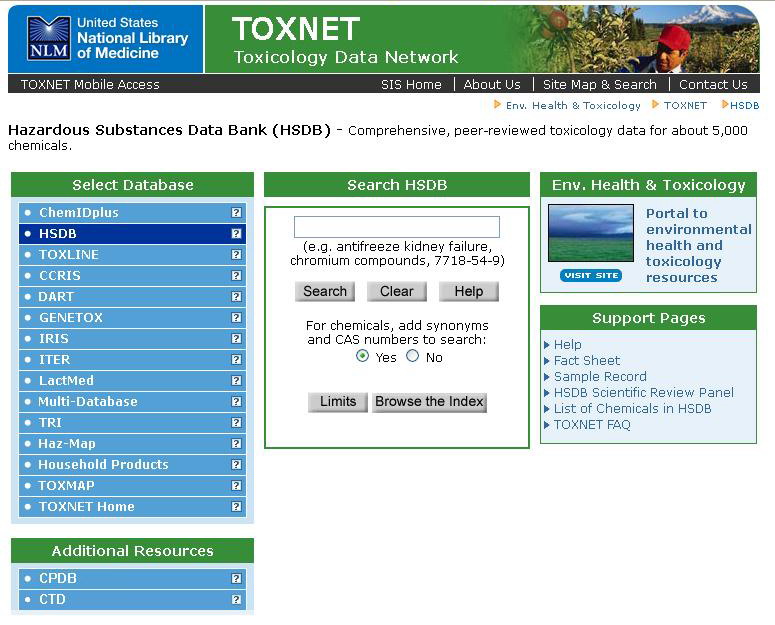
Task: Open the ChemIDplus help question-mark icon
Action: (x=236, y=212)
